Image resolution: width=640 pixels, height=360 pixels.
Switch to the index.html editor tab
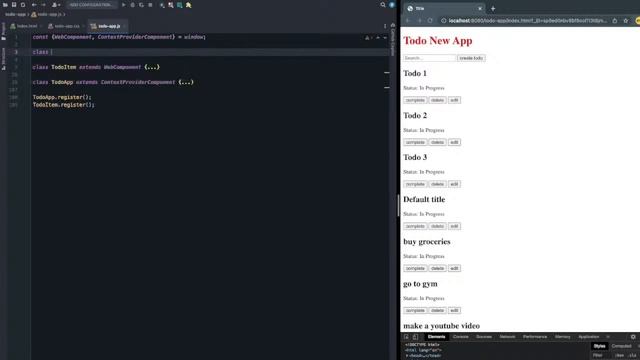coord(27,26)
